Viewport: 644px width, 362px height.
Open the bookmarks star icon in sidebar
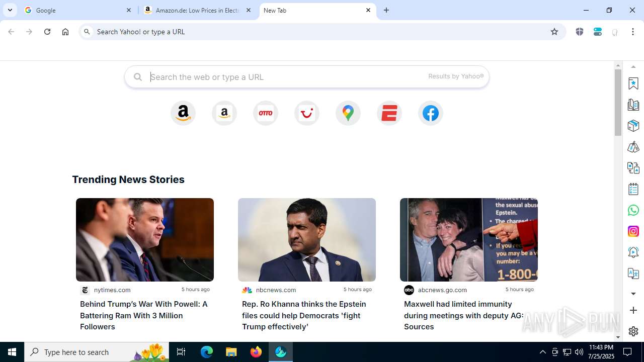click(633, 83)
